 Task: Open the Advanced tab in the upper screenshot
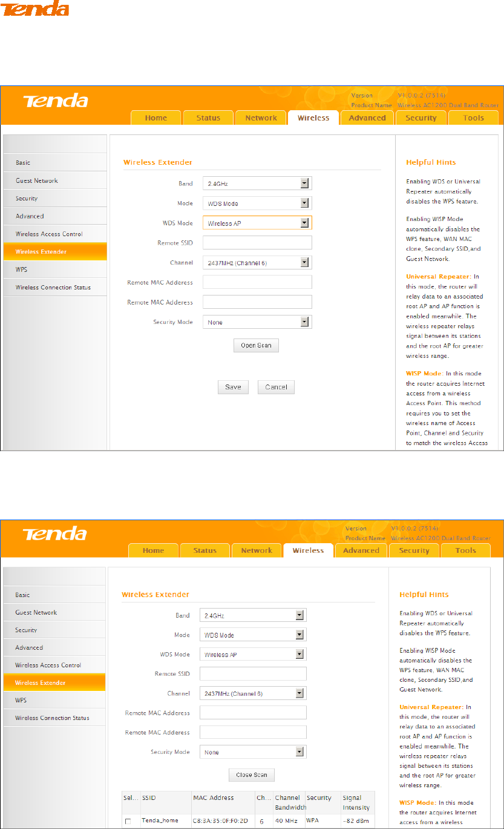pyautogui.click(x=367, y=118)
